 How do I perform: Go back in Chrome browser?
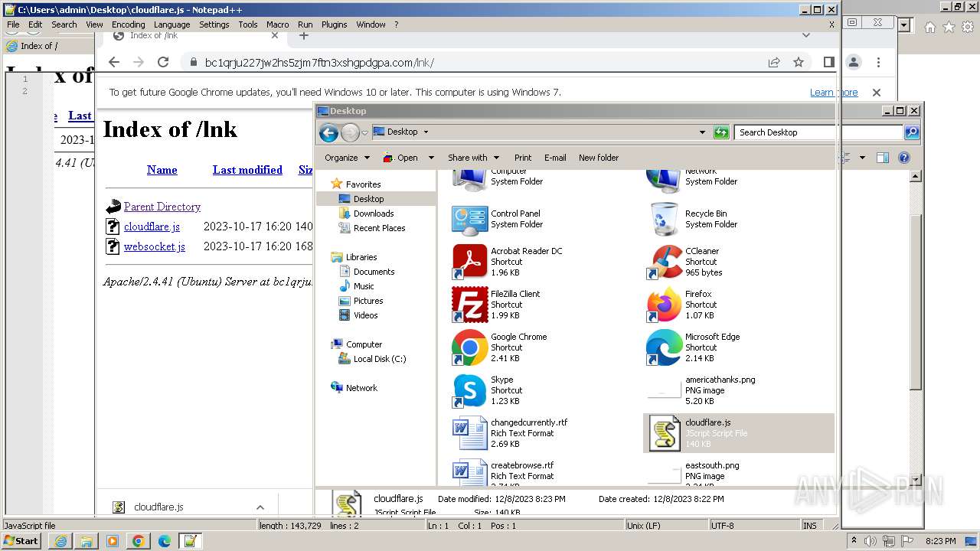(x=114, y=63)
